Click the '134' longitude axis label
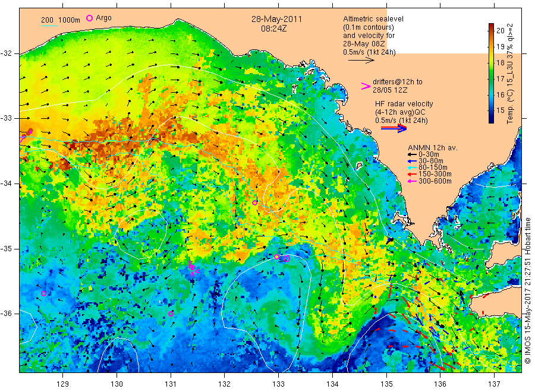 [x=332, y=384]
